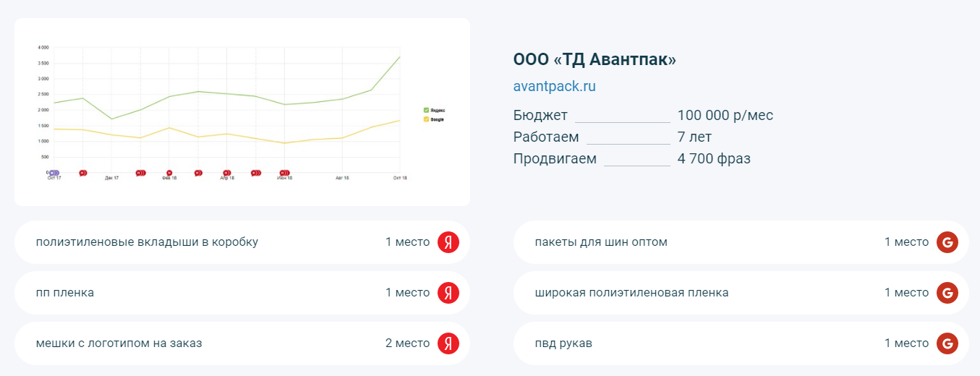Screen dimensions: 980x376
Task: Click Yandex icon in 'пп пленка' row
Action: [x=448, y=293]
